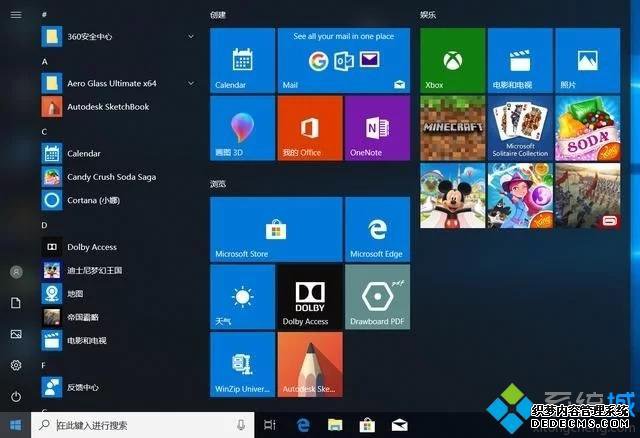640x438 pixels.
Task: Open Mail from the taskbar
Action: coord(399,425)
